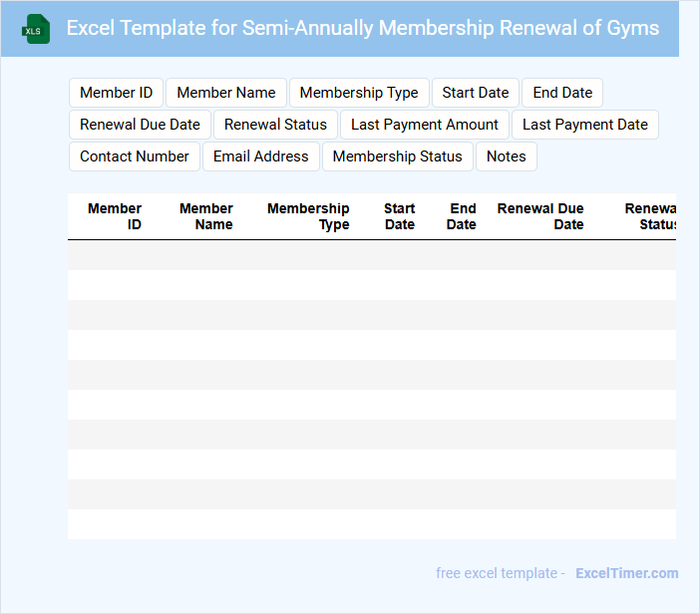The image size is (700, 614).
Task: Click the Last Payment Amount tag
Action: (425, 125)
